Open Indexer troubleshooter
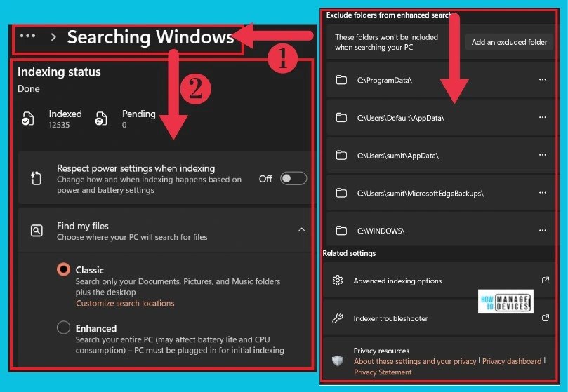Screen dimensions: 568x392 point(439,318)
